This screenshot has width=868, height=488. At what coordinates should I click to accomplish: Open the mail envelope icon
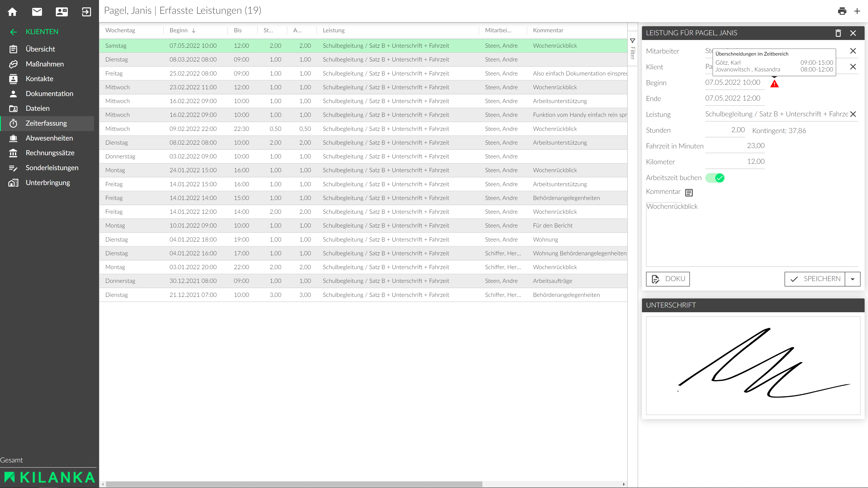point(37,12)
